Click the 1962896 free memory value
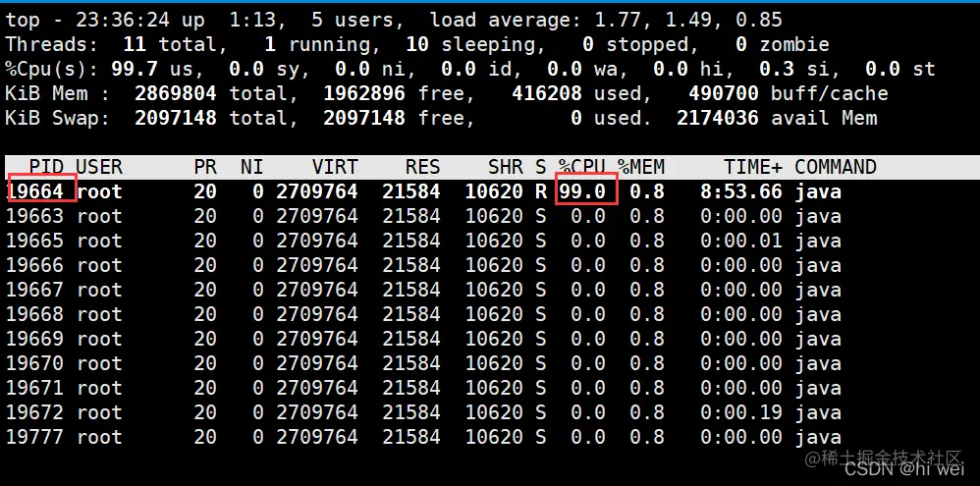980x486 pixels. (x=364, y=93)
